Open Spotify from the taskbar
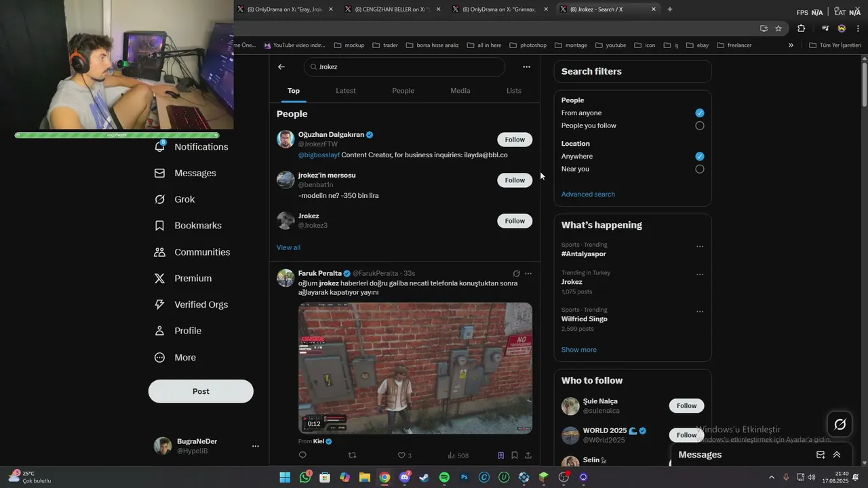 click(444, 477)
